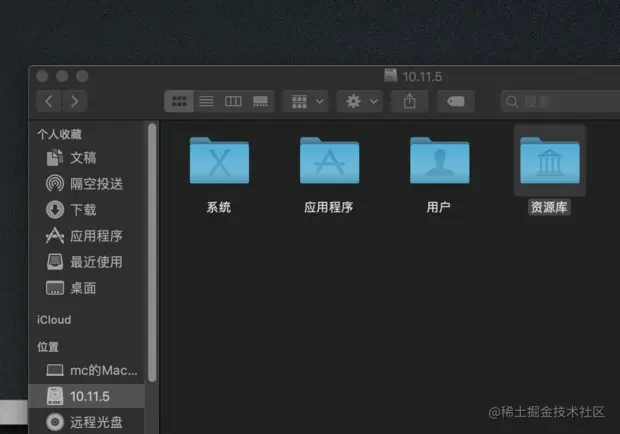The width and height of the screenshot is (620, 434).
Task: Go back with the left arrow button
Action: [x=49, y=101]
